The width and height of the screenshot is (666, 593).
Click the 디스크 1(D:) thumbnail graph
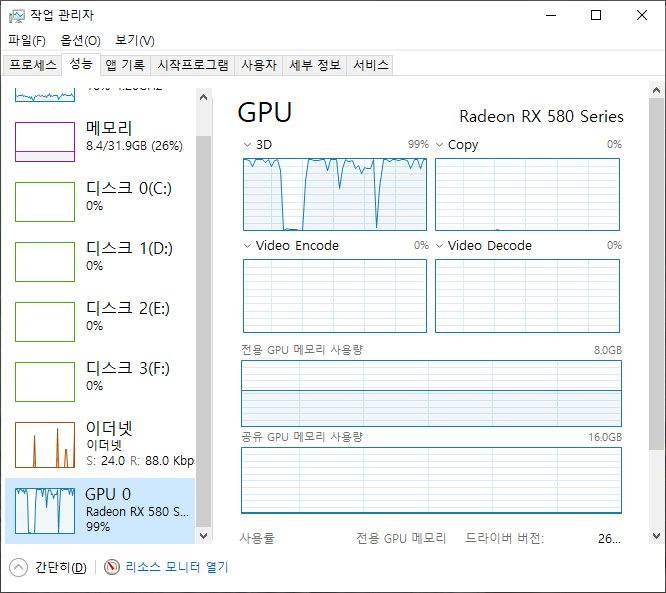(45, 262)
